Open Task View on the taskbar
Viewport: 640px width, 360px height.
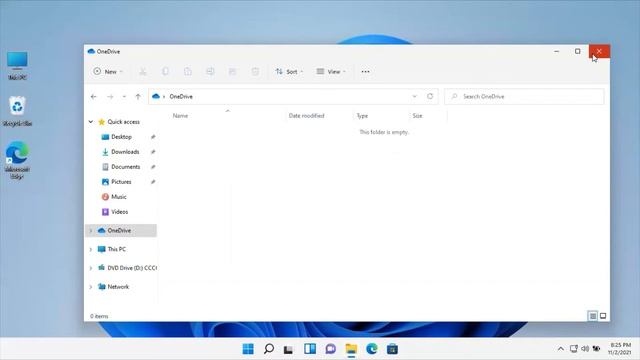[x=289, y=349]
